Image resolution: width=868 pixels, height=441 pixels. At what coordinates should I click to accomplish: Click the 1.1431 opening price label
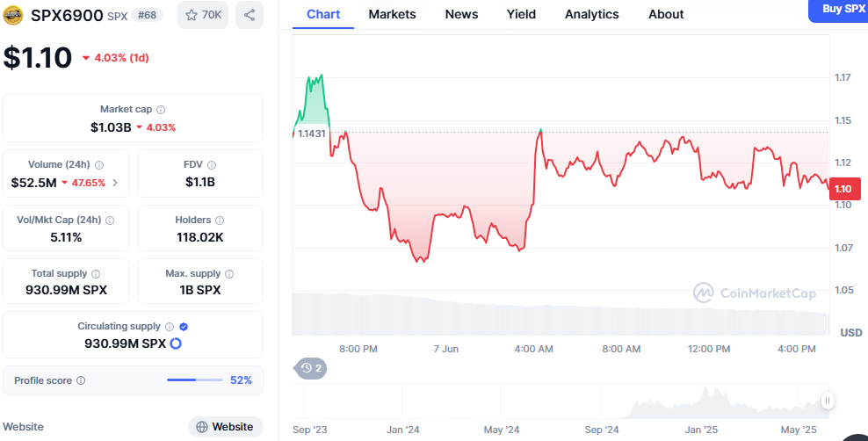point(311,134)
